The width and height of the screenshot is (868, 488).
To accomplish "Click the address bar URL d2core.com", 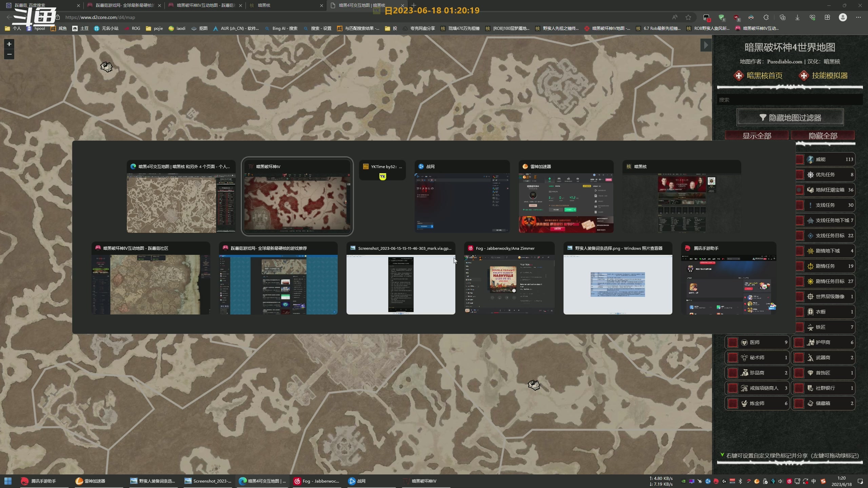I will 100,17.
